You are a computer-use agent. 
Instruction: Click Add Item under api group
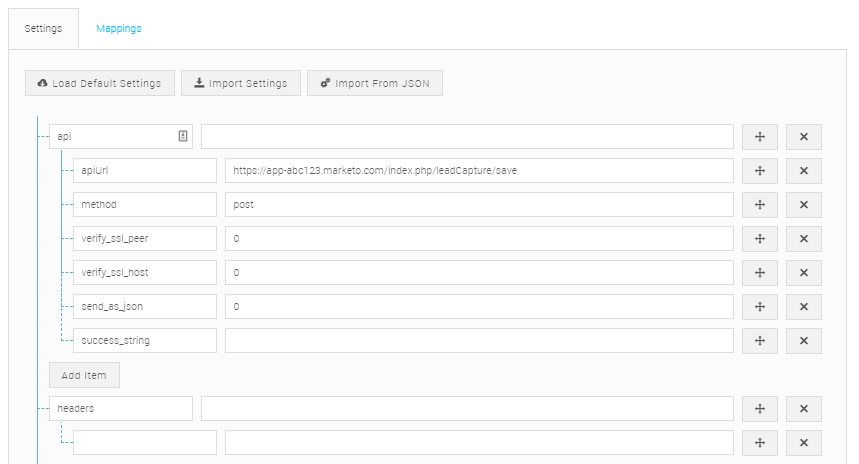point(84,375)
